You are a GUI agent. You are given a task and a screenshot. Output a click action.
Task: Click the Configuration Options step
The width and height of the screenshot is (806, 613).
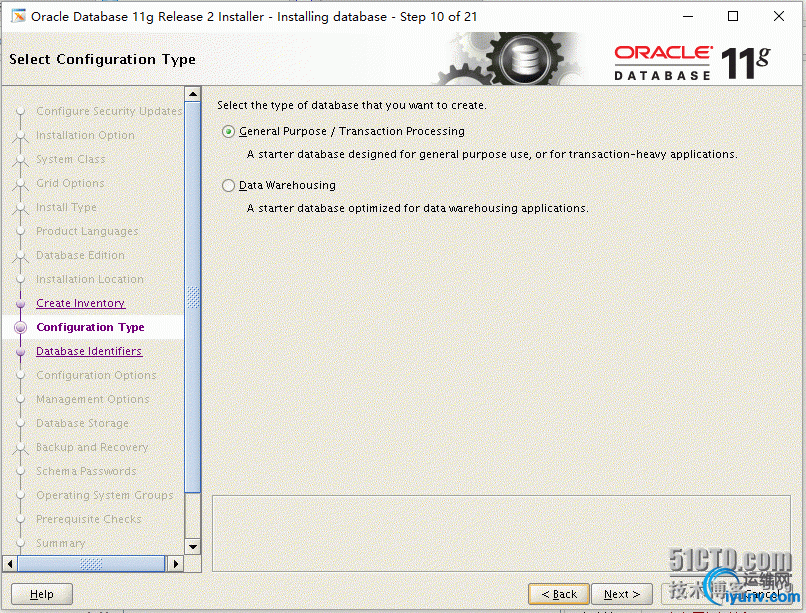pyautogui.click(x=96, y=375)
